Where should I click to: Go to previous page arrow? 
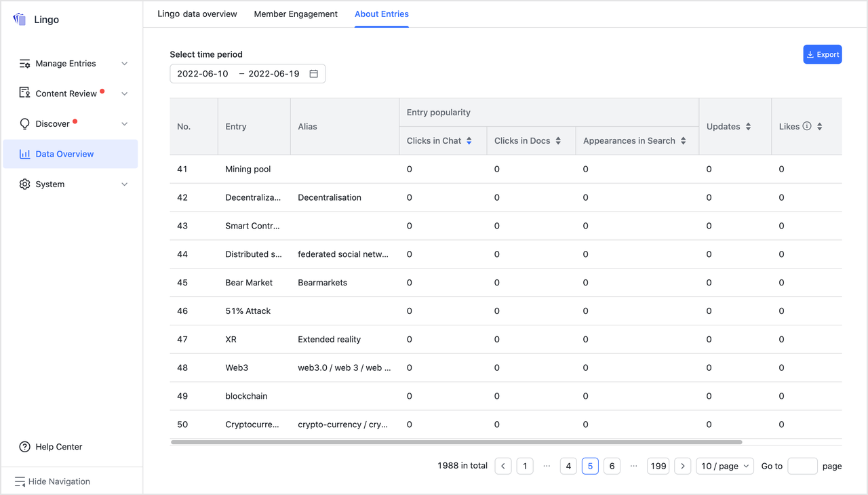pos(503,466)
